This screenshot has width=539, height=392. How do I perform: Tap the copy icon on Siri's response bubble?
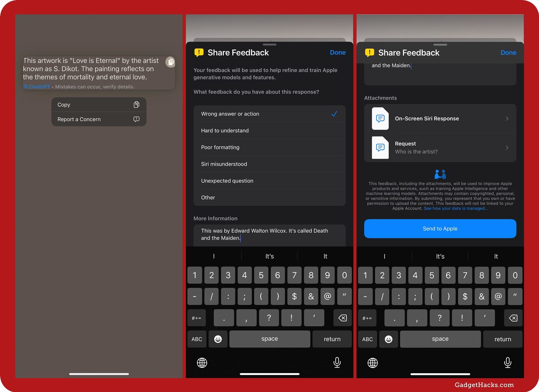coord(170,62)
